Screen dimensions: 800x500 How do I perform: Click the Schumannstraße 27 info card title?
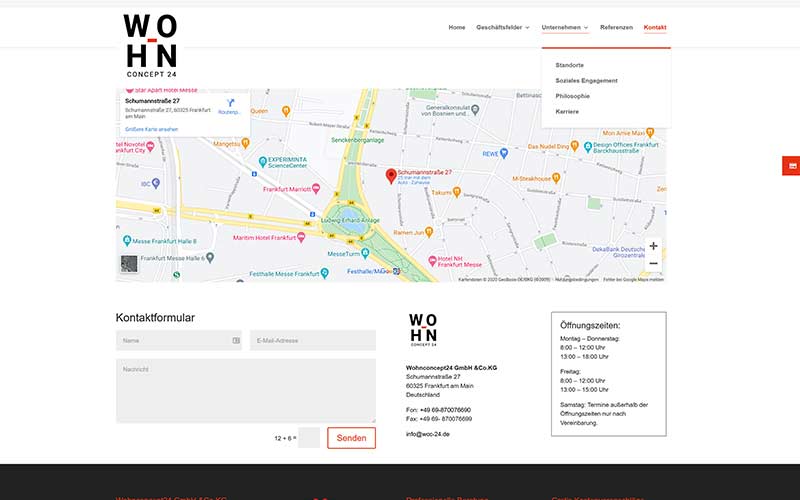coord(153,101)
